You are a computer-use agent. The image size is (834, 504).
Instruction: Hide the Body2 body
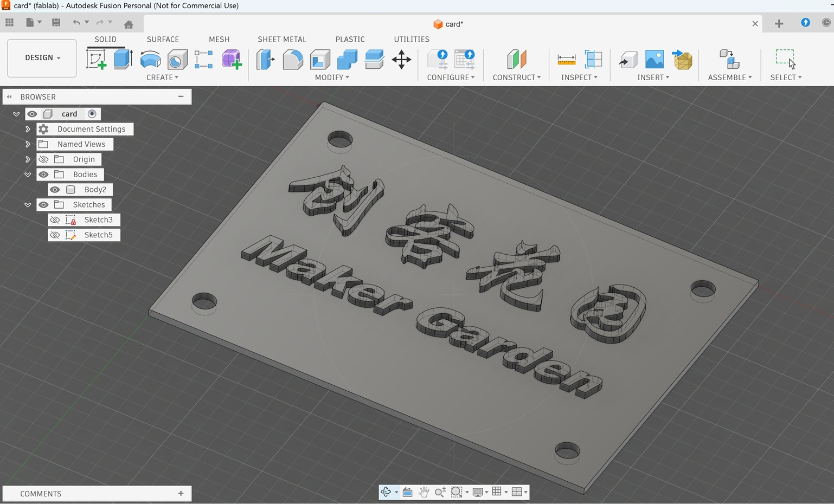point(55,190)
